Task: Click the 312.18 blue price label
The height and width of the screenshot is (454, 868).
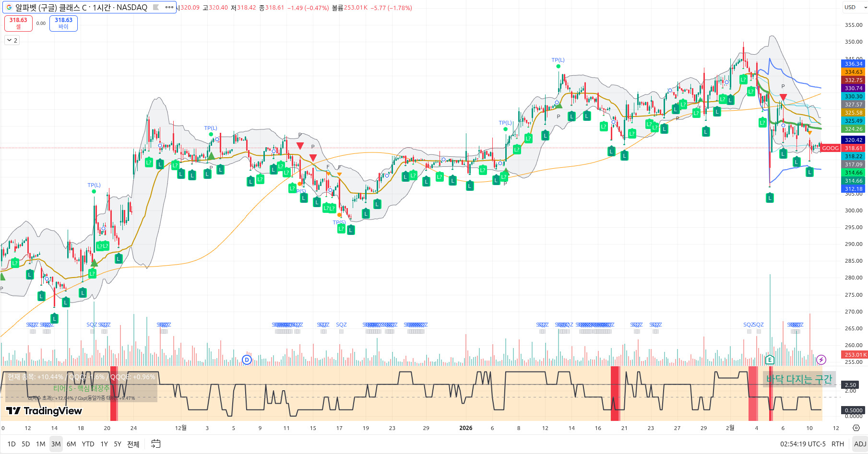Action: pos(853,189)
